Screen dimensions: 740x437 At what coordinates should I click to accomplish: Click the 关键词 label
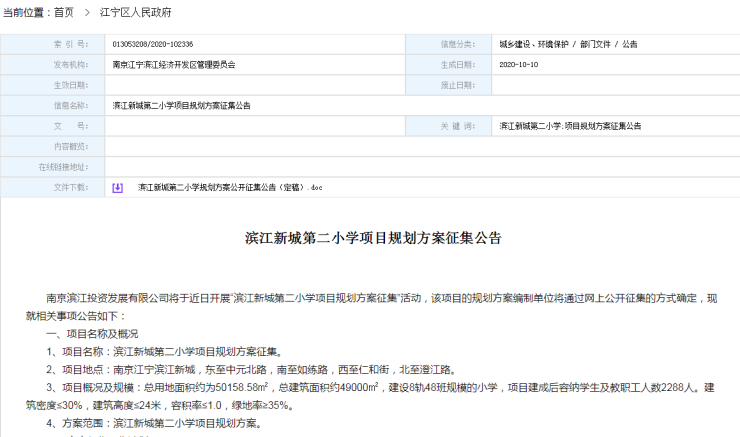[x=458, y=126]
